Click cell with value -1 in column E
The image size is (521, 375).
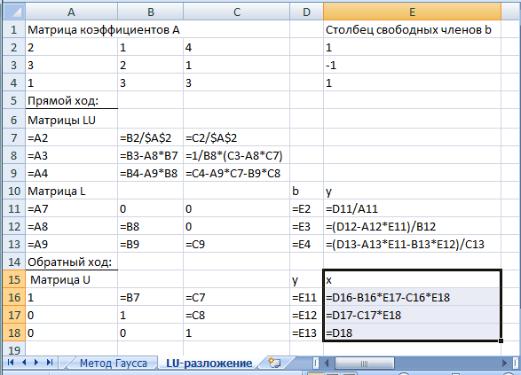[412, 65]
